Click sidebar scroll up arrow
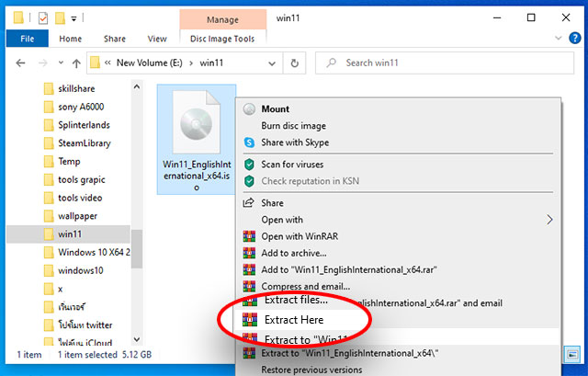This screenshot has width=588, height=376. pyautogui.click(x=137, y=87)
